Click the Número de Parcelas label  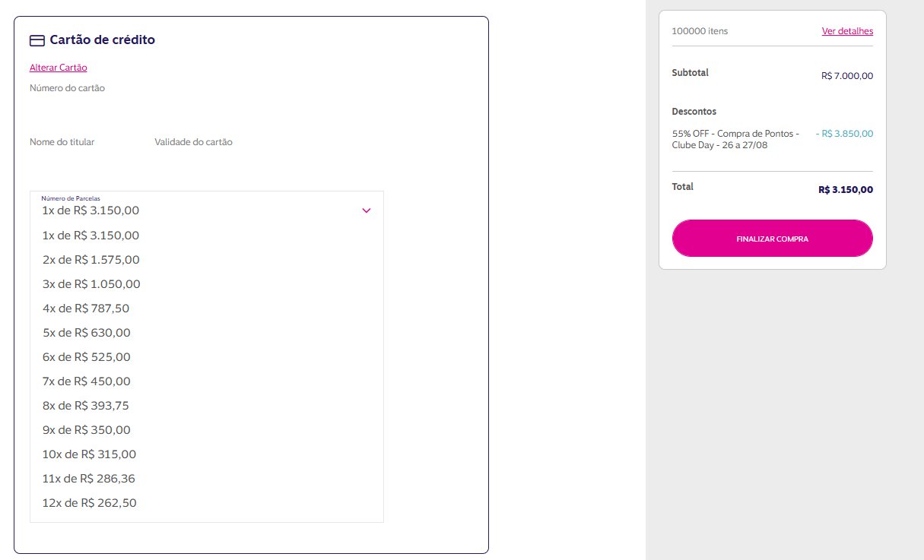tap(71, 198)
